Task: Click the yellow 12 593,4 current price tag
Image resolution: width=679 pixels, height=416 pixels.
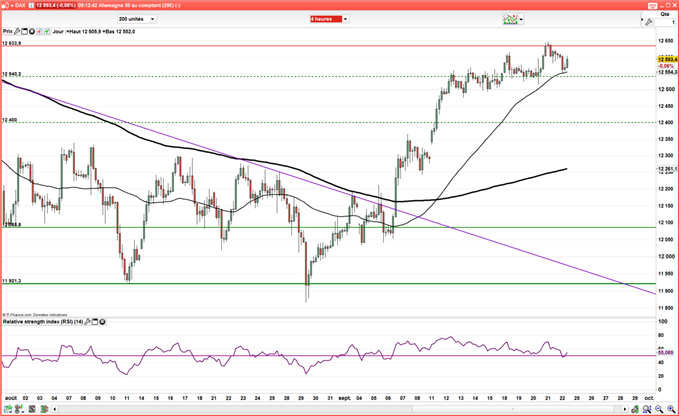Action: [667, 59]
